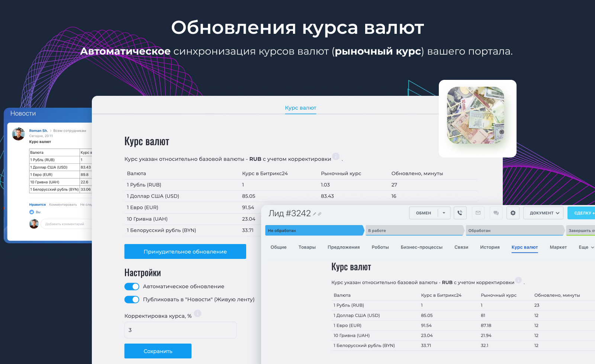Click the Добавить комментарий field

pyautogui.click(x=66, y=224)
